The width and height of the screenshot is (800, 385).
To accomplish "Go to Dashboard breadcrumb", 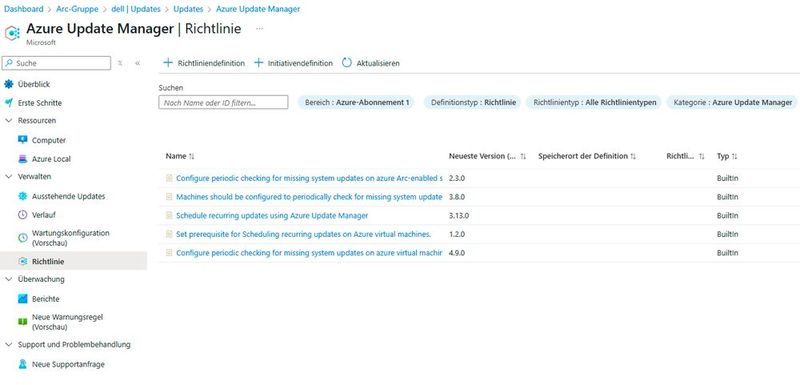I will [23, 9].
